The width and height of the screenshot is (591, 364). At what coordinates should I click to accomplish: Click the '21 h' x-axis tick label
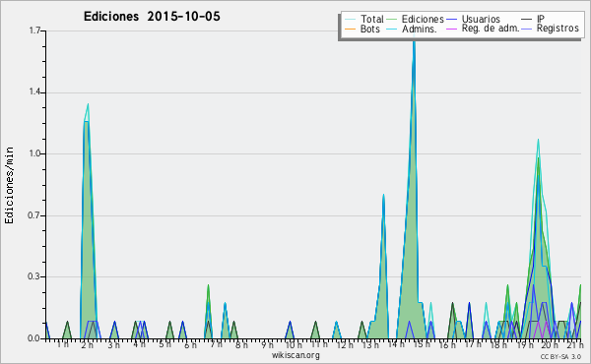[x=575, y=344]
